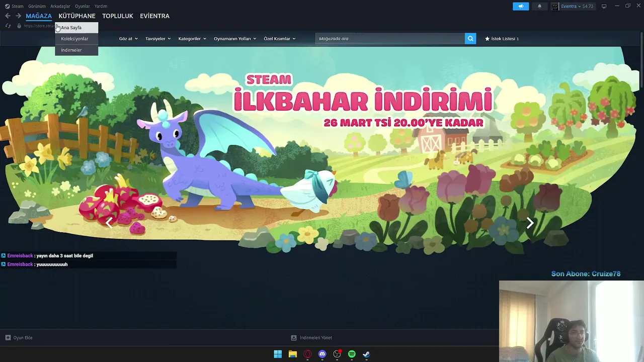Click the store page vertical scrollbar

[641, 60]
